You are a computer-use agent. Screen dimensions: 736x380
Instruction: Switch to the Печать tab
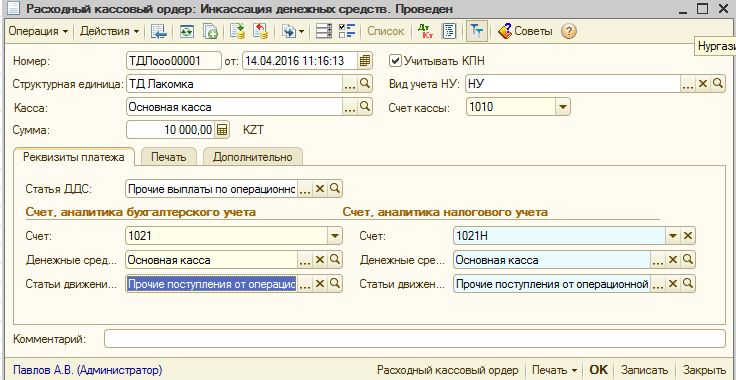pos(169,157)
